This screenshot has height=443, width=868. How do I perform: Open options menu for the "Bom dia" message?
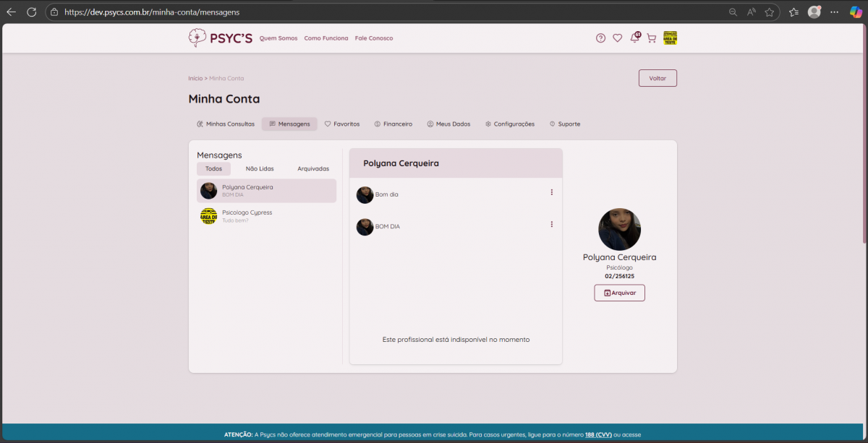551,192
